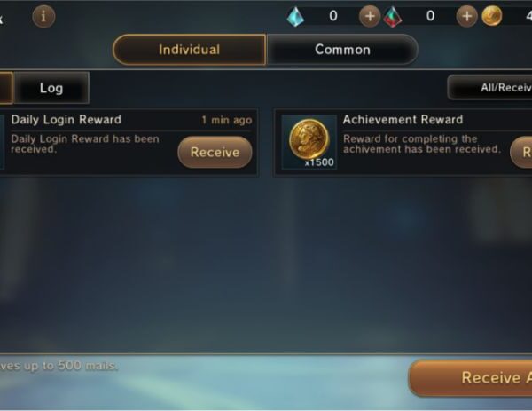Receive the Achievement Reward
Viewport: 532px width, 411px height.
[x=521, y=152]
